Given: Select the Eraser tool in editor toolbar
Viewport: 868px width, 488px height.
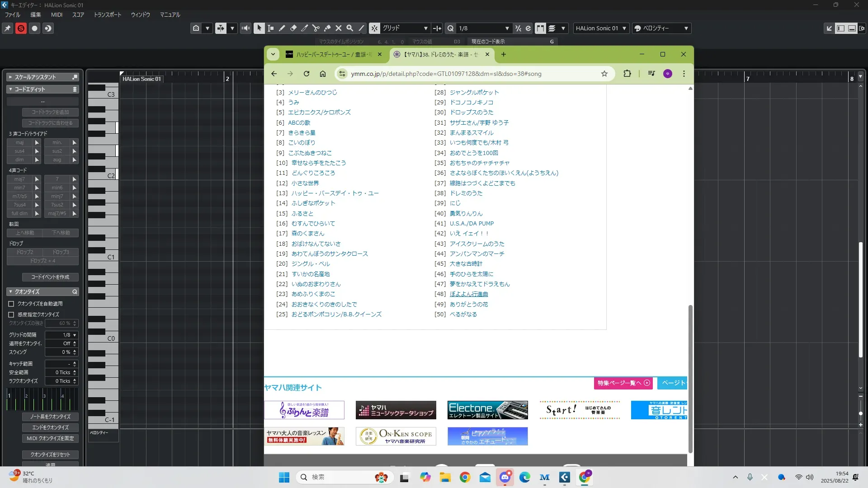Looking at the screenshot, I should [293, 28].
